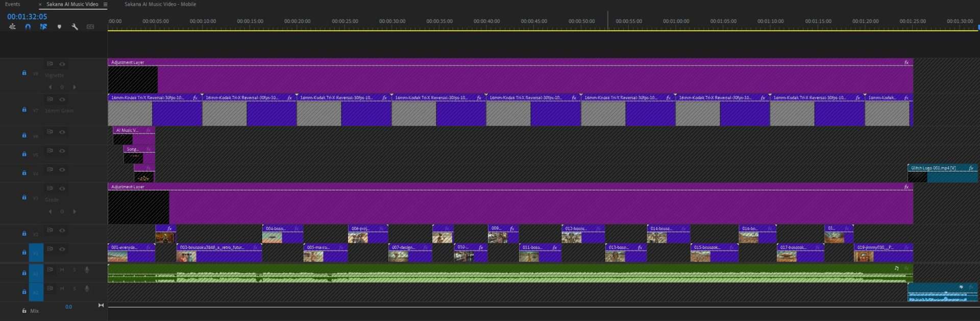Go to previous keyframe on Grade track
980x321 pixels.
pyautogui.click(x=50, y=212)
